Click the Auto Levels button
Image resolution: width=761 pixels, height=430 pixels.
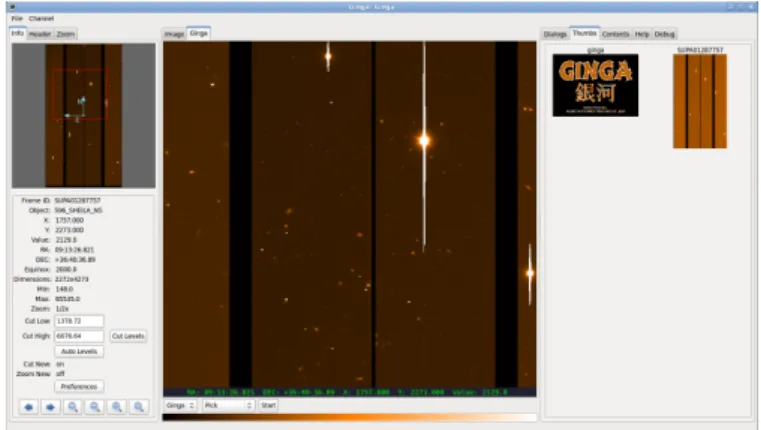click(79, 351)
